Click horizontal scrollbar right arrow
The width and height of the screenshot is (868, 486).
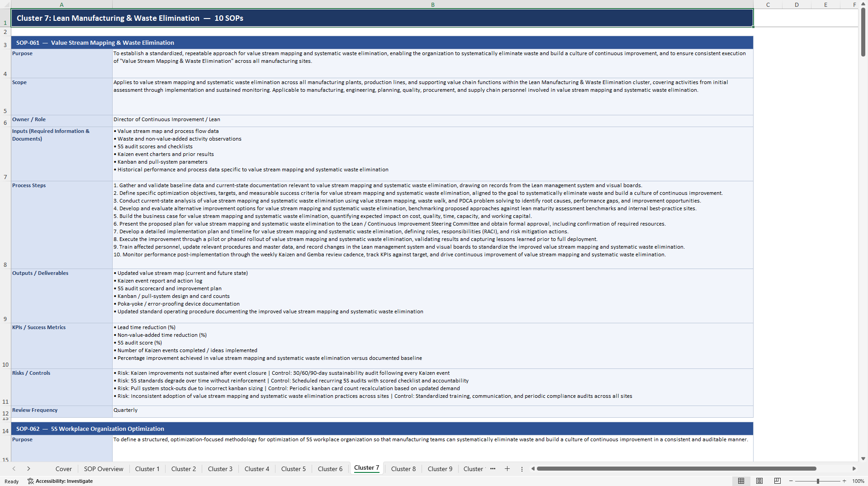(x=854, y=469)
